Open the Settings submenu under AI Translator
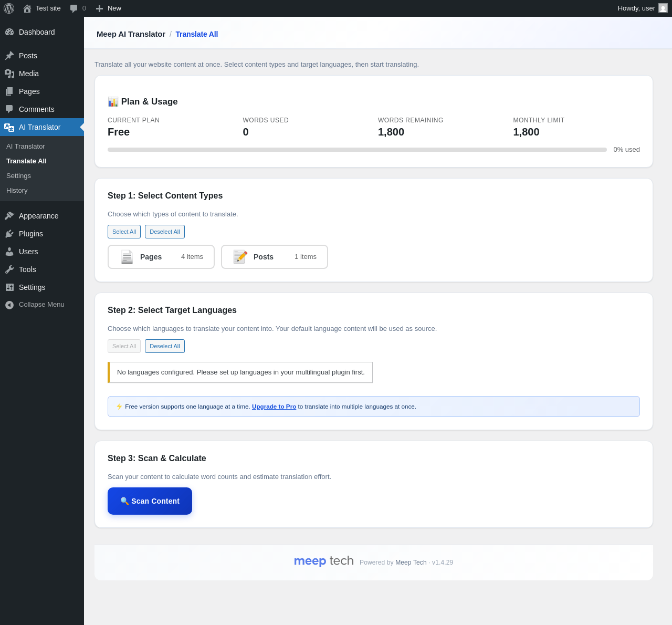672x625 pixels. [18, 176]
